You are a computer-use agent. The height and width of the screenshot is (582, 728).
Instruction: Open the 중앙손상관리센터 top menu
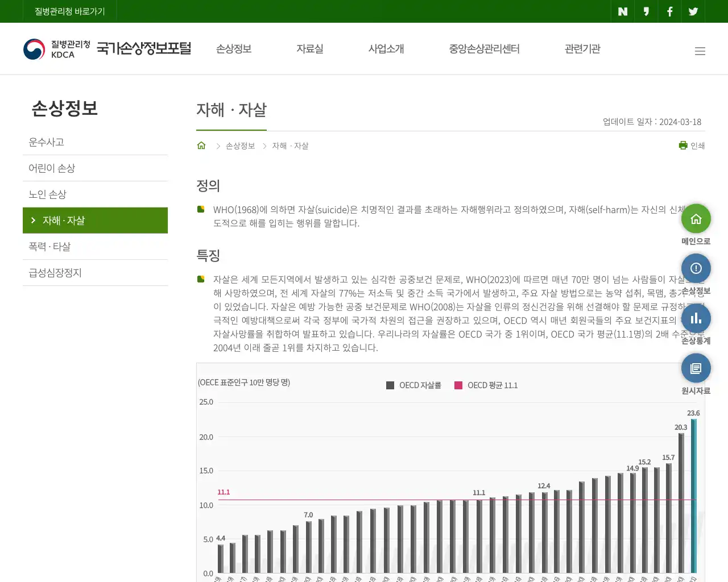point(485,49)
